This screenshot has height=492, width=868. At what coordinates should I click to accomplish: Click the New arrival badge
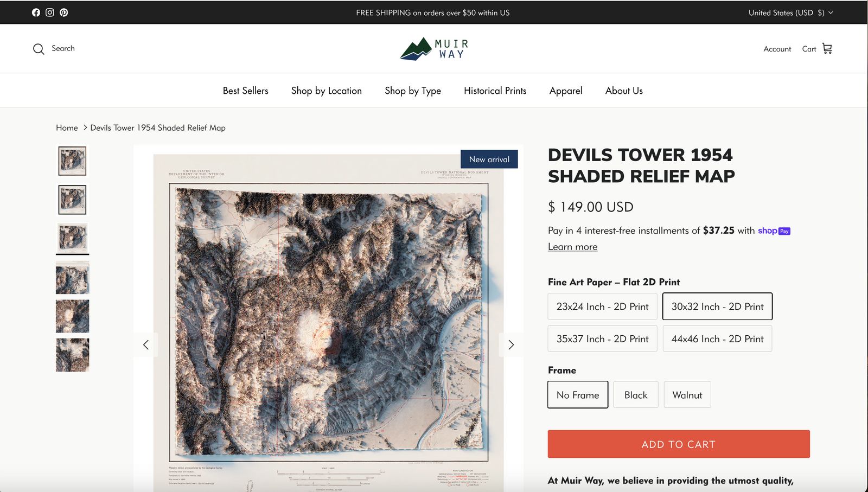tap(489, 159)
